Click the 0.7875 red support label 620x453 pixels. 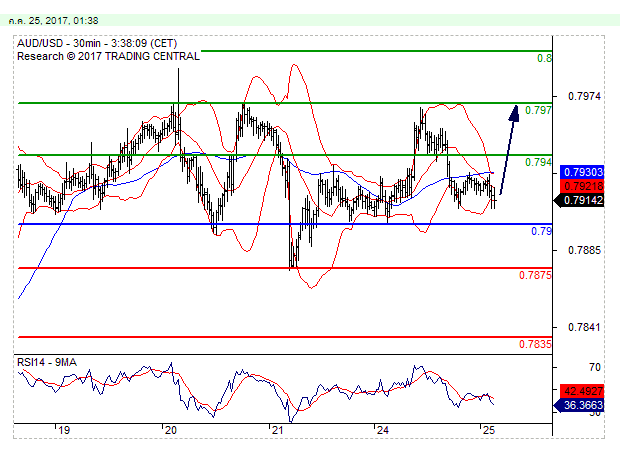[x=535, y=275]
